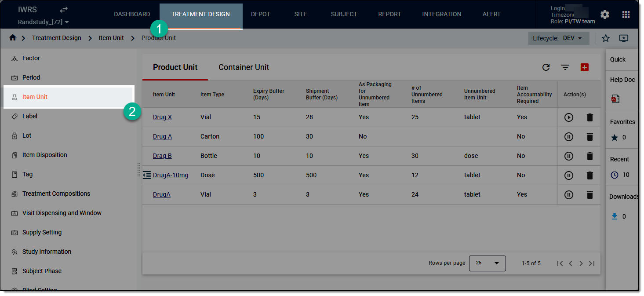
Task: Open the Help Doc PDF icon
Action: click(615, 99)
